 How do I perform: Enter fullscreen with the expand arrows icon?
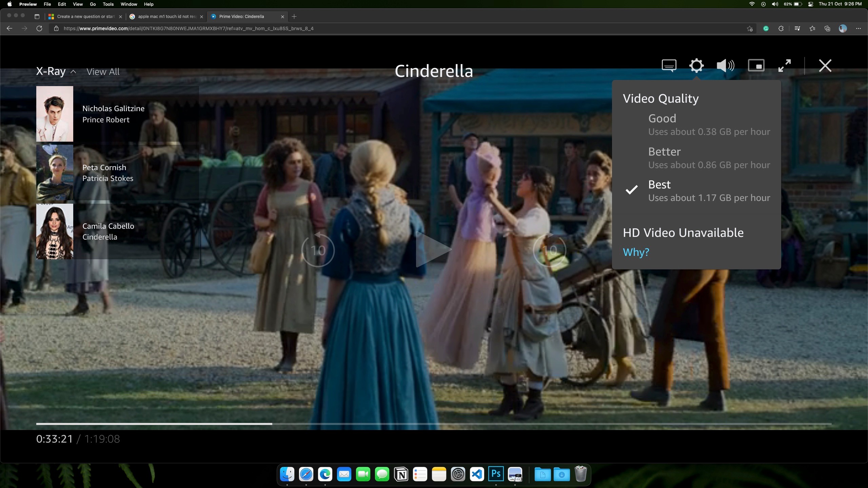tap(785, 65)
